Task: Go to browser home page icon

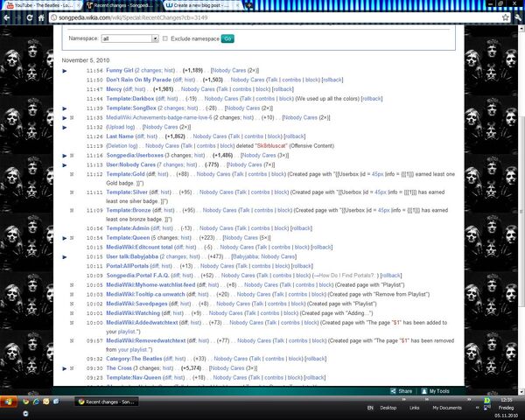Action: tap(41, 17)
